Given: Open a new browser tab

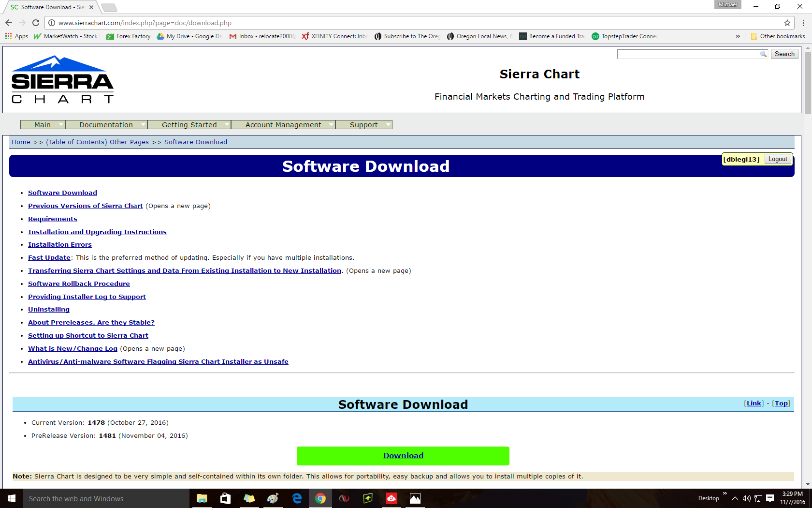Looking at the screenshot, I should [109, 7].
